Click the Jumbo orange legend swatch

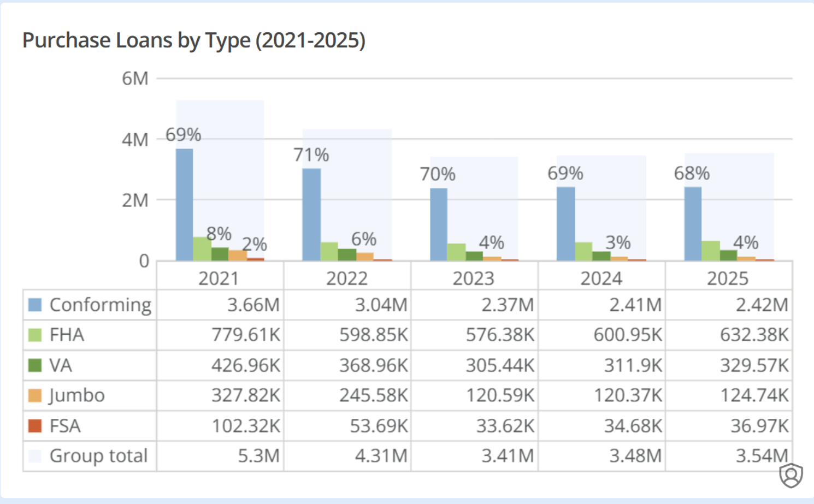point(35,395)
